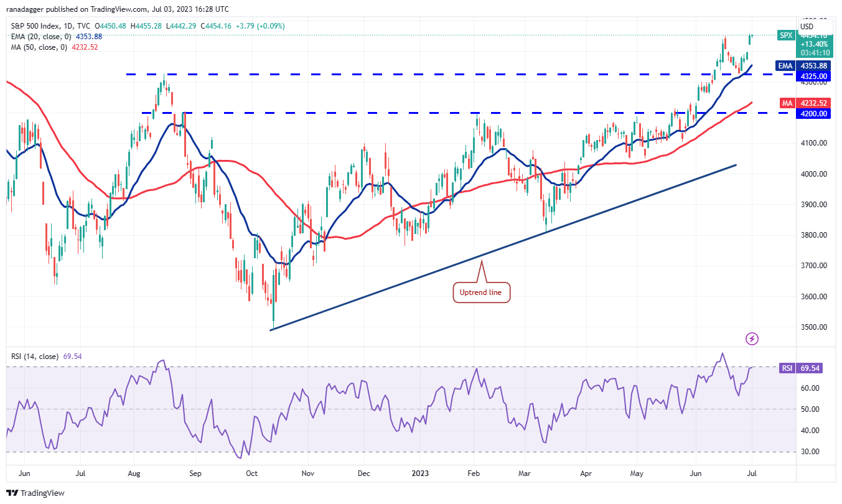Click the purple RSI scale label
Image resolution: width=842 pixels, height=504 pixels.
coord(787,368)
